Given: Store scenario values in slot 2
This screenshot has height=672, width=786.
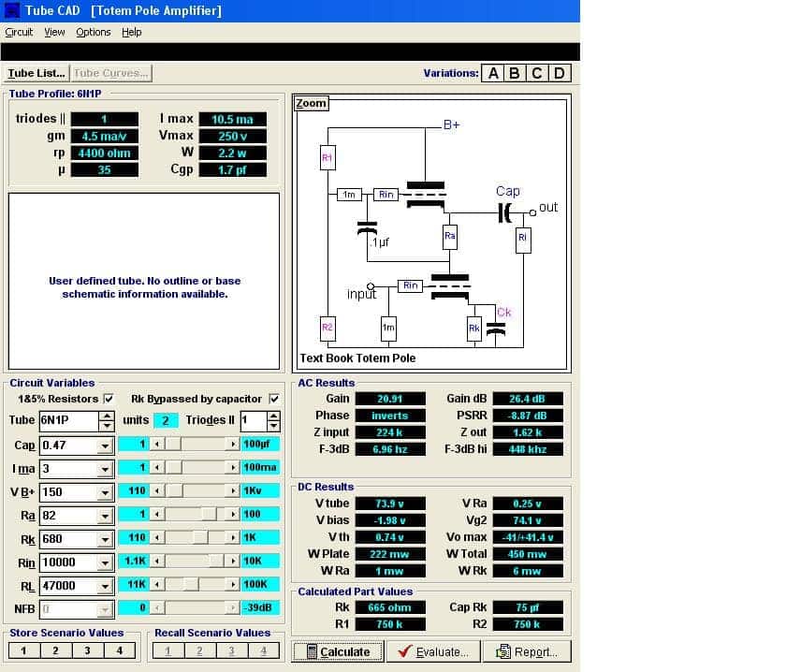Looking at the screenshot, I should pyautogui.click(x=55, y=650).
